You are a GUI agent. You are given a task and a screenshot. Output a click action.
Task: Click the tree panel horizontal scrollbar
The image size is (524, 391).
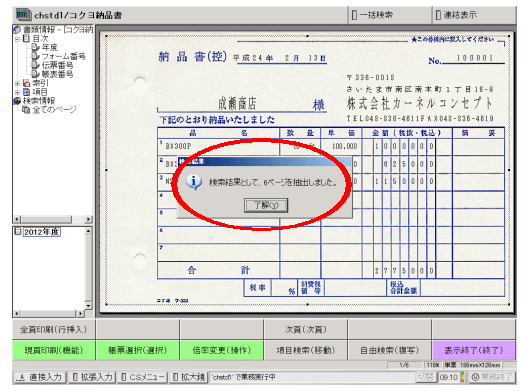(x=52, y=219)
